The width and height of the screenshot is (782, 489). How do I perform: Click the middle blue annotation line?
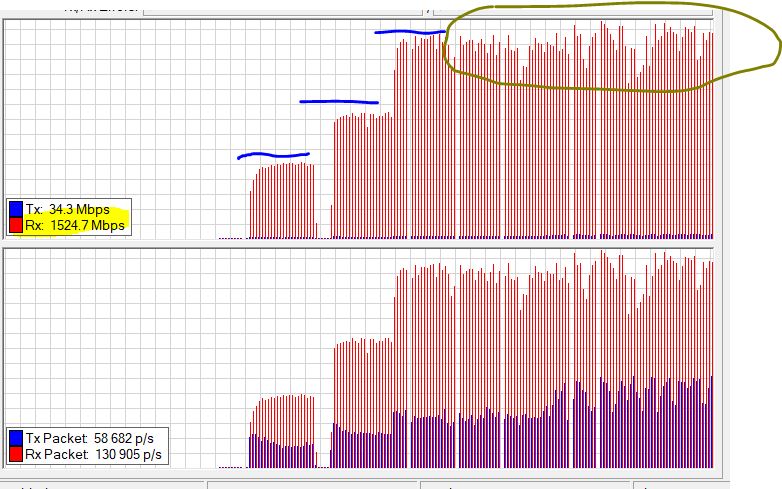pyautogui.click(x=339, y=102)
